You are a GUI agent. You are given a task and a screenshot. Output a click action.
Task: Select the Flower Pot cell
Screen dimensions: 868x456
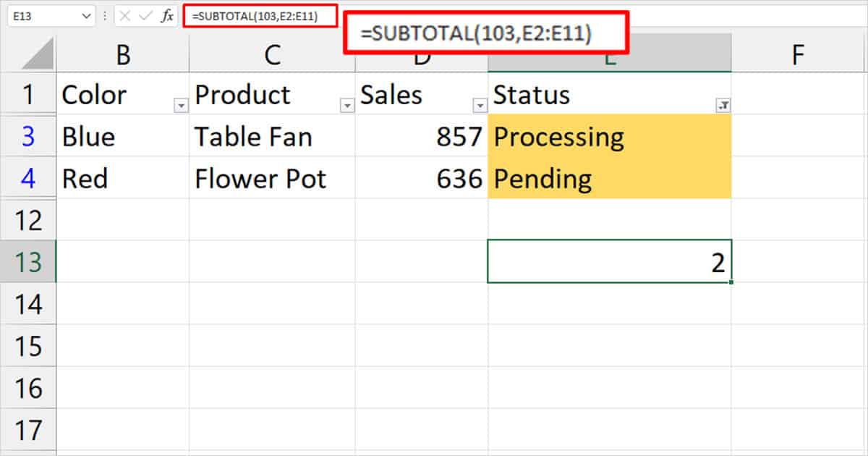coord(272,178)
